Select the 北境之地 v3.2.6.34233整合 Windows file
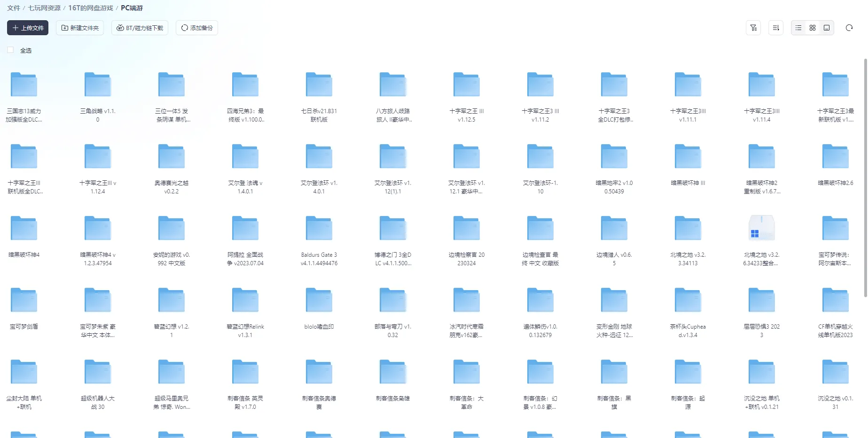The height and width of the screenshot is (438, 868). (x=761, y=240)
